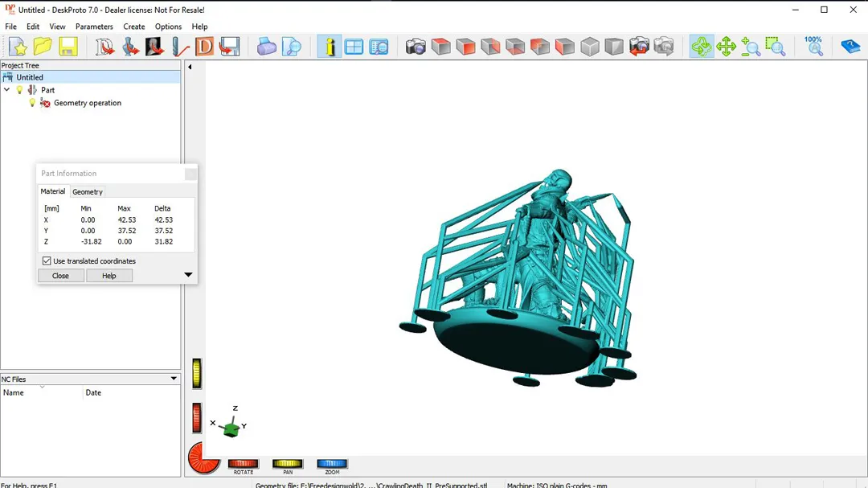Viewport: 868px width, 488px height.
Task: Print using the printer icon
Action: (266, 47)
